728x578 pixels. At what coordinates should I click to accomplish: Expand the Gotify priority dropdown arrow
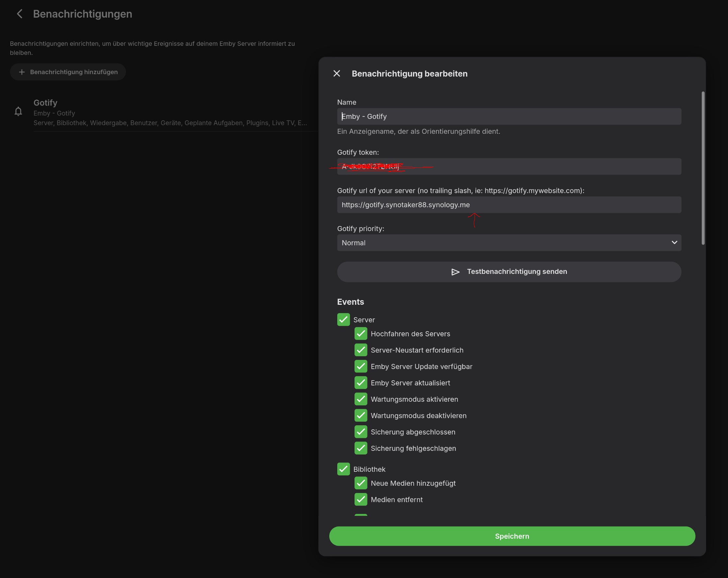click(x=674, y=243)
